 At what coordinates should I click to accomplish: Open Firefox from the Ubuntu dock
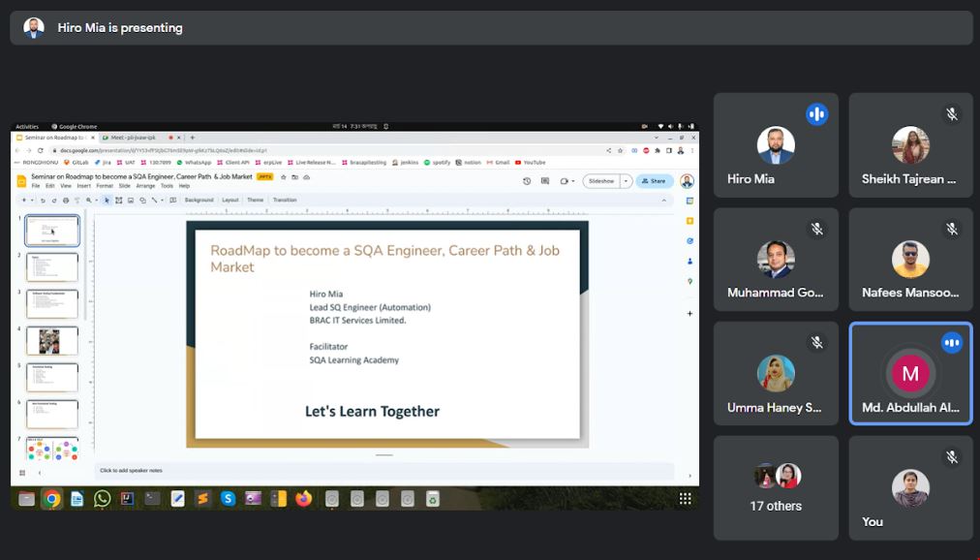click(x=304, y=499)
